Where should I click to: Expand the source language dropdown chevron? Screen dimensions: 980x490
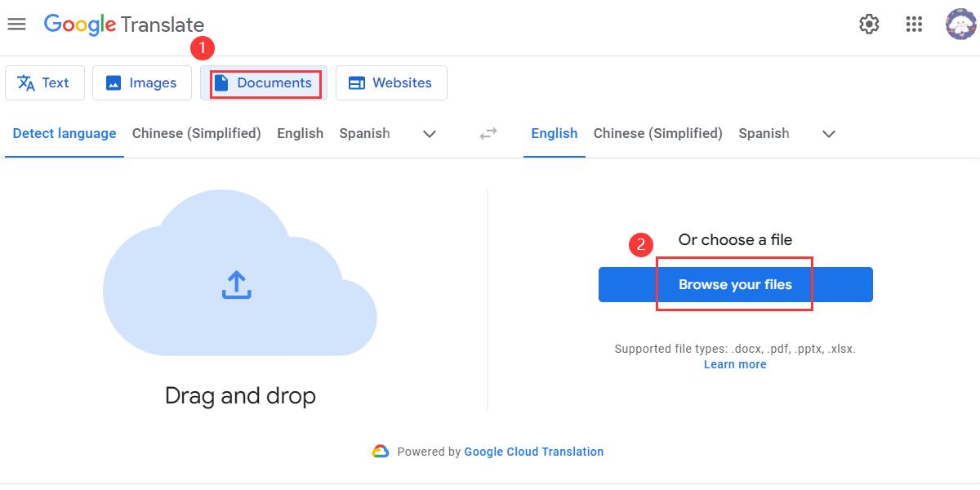click(429, 134)
